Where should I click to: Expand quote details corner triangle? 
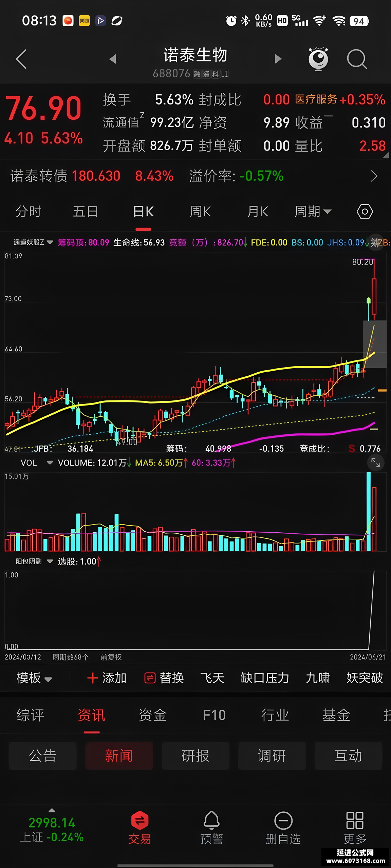click(386, 155)
